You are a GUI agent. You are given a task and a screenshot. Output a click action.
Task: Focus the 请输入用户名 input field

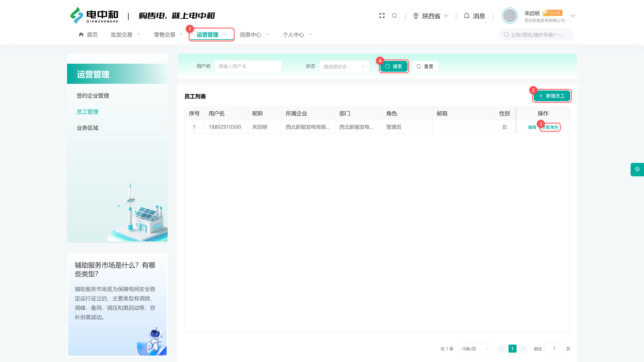[x=248, y=66]
